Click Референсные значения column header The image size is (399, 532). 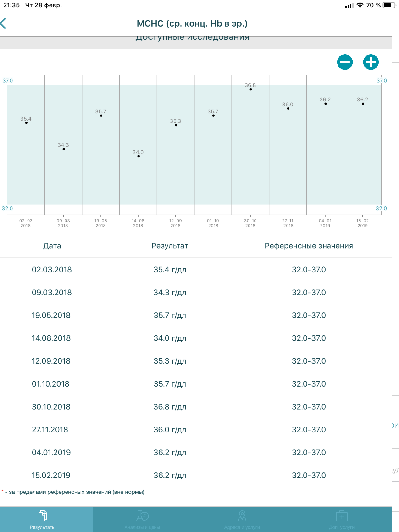309,246
